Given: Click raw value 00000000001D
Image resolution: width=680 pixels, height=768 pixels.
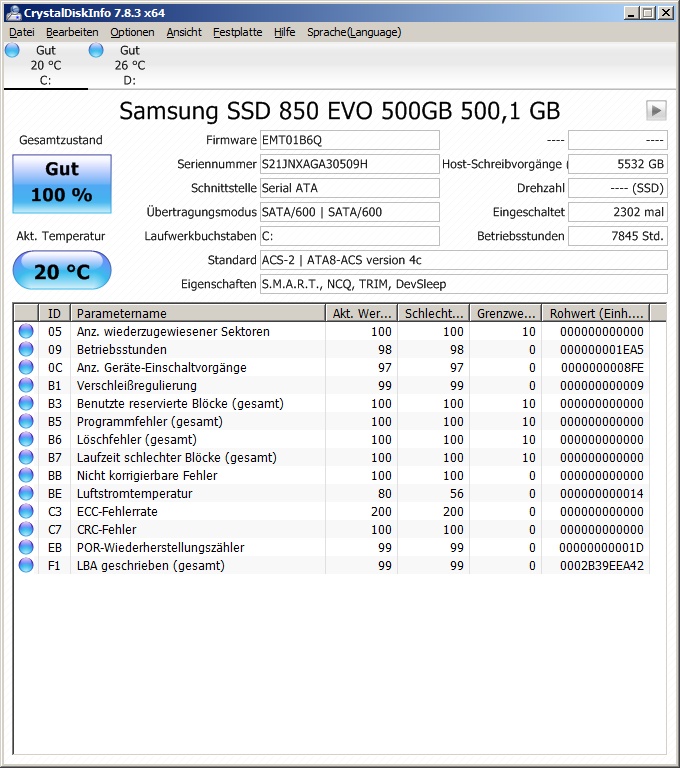Looking at the screenshot, I should [601, 548].
